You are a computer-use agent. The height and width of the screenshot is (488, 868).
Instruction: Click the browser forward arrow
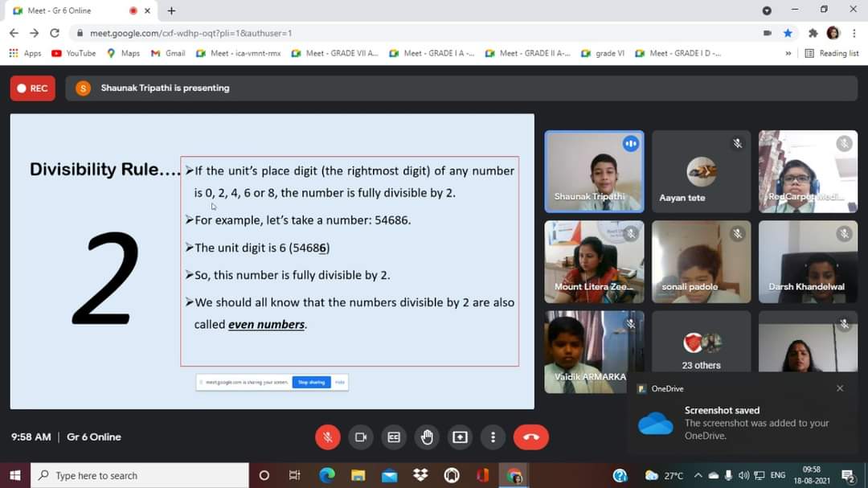click(x=35, y=33)
